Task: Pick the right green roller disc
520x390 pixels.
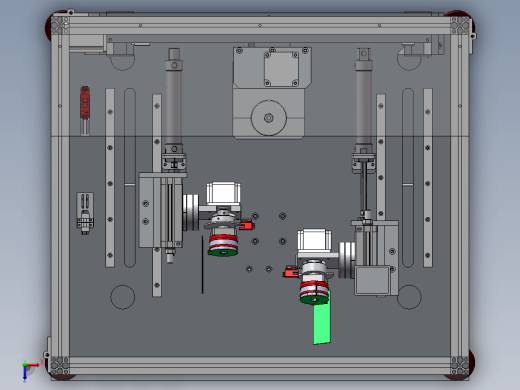Action: [314, 300]
